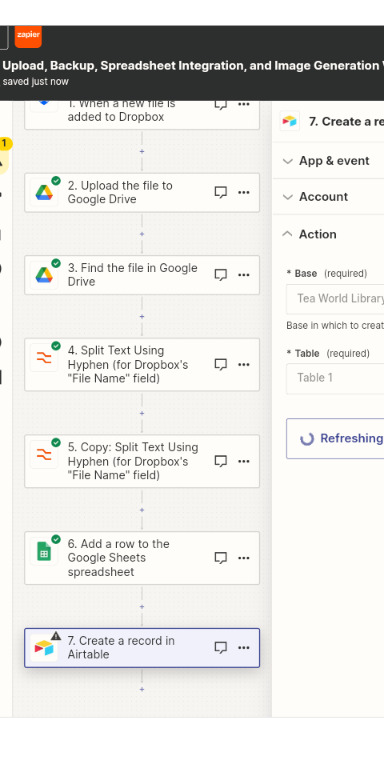
Task: Click Airtable icon in panel header
Action: tap(289, 121)
